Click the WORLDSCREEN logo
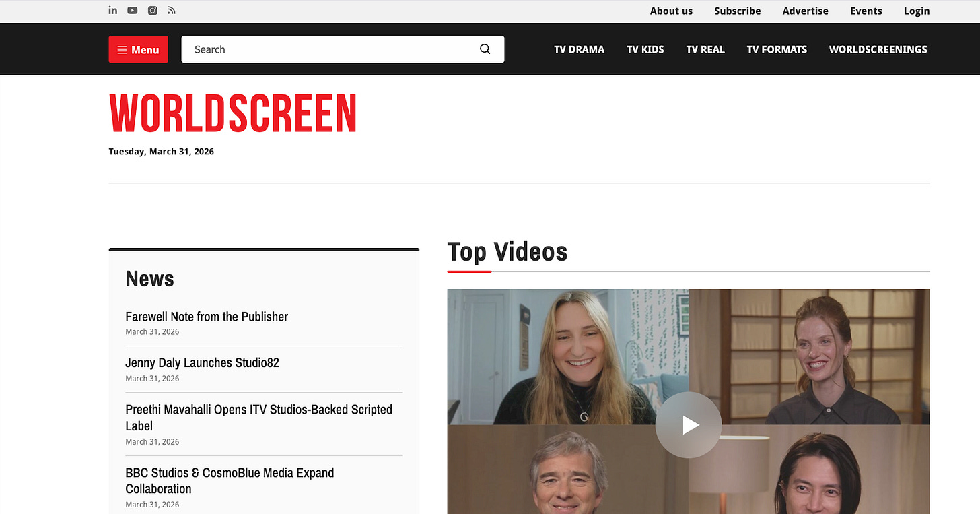980x514 pixels. click(233, 113)
